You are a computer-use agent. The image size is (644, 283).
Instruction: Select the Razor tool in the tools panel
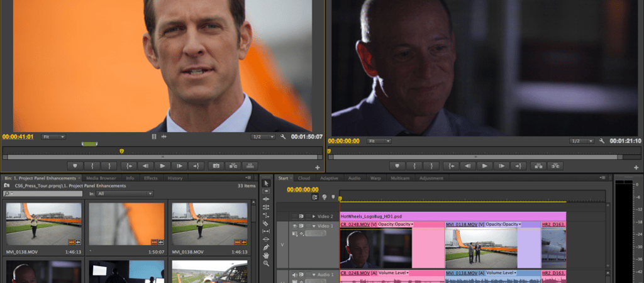click(x=266, y=223)
